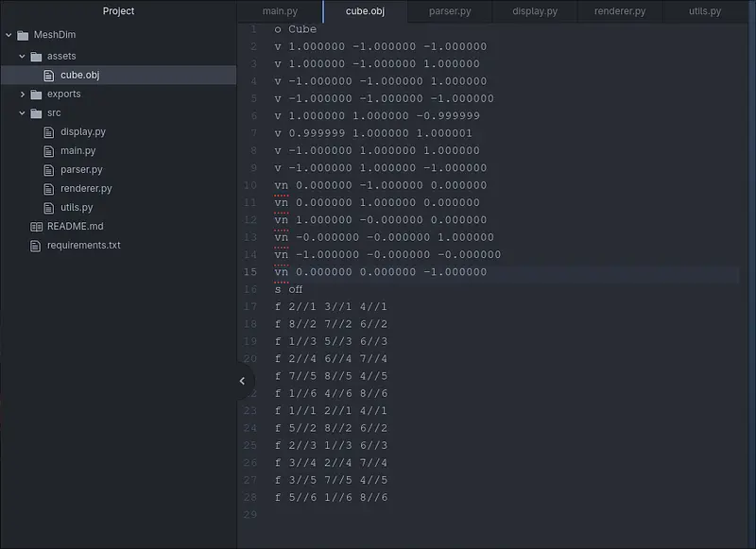
Task: Open parser.py from the file tree
Action: point(81,169)
